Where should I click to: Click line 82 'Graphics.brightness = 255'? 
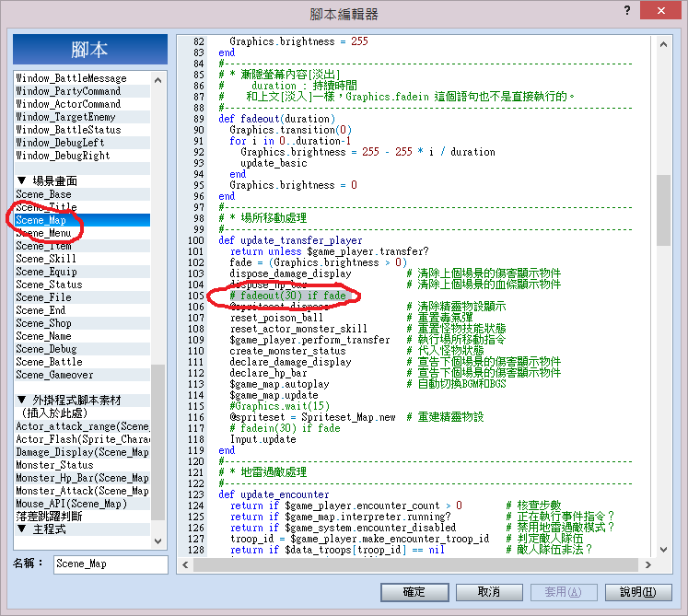(x=298, y=41)
